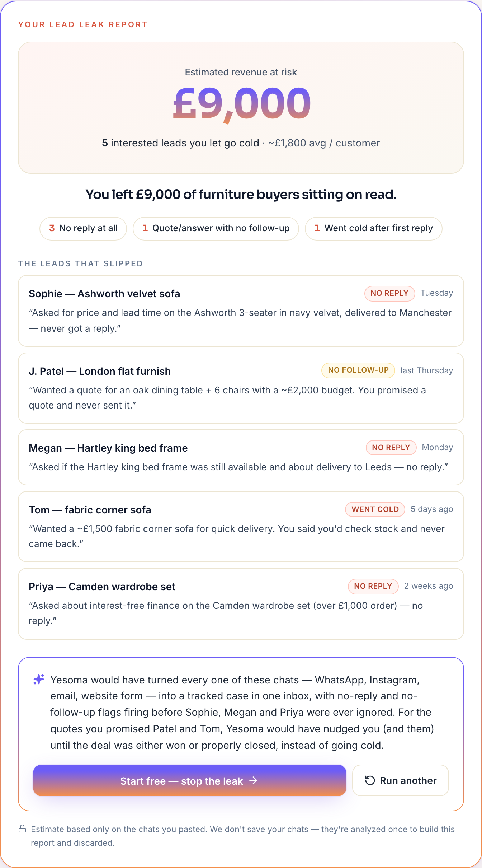The height and width of the screenshot is (868, 482).
Task: Click the £9,000 revenue at risk figure
Action: [241, 104]
